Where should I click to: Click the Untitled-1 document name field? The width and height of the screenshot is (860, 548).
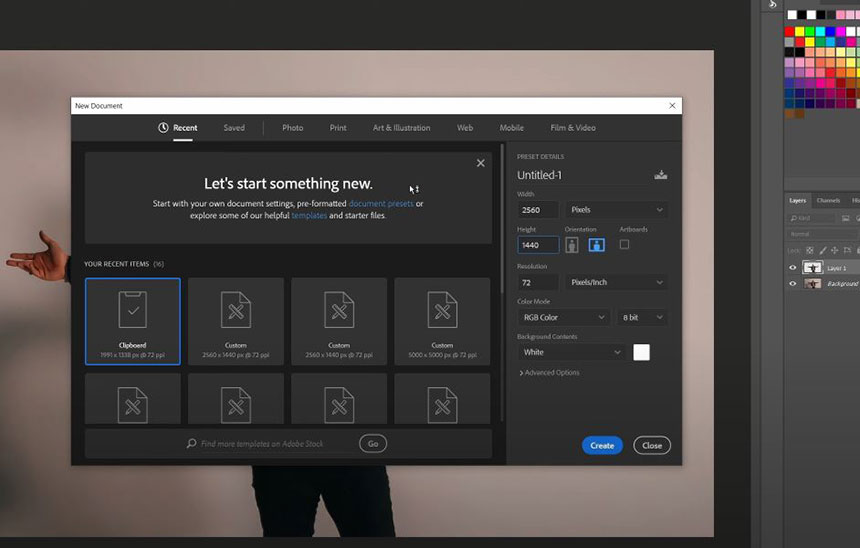(x=582, y=175)
